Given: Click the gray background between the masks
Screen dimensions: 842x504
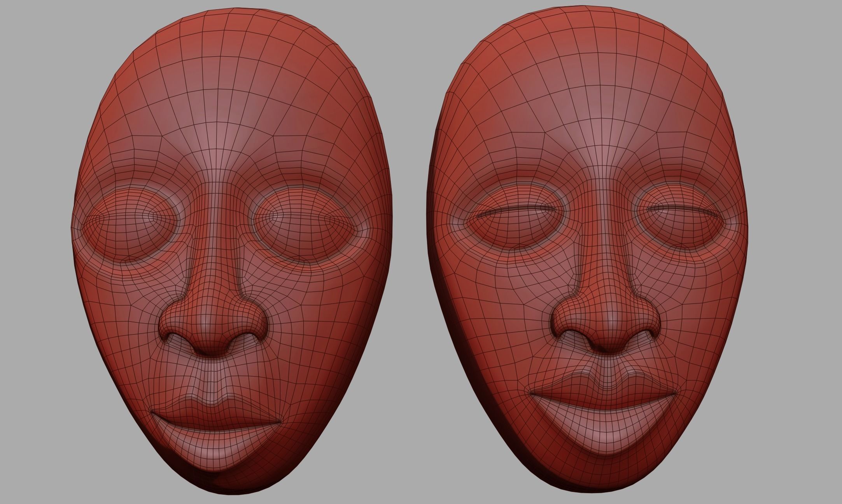Looking at the screenshot, I should (x=410, y=253).
